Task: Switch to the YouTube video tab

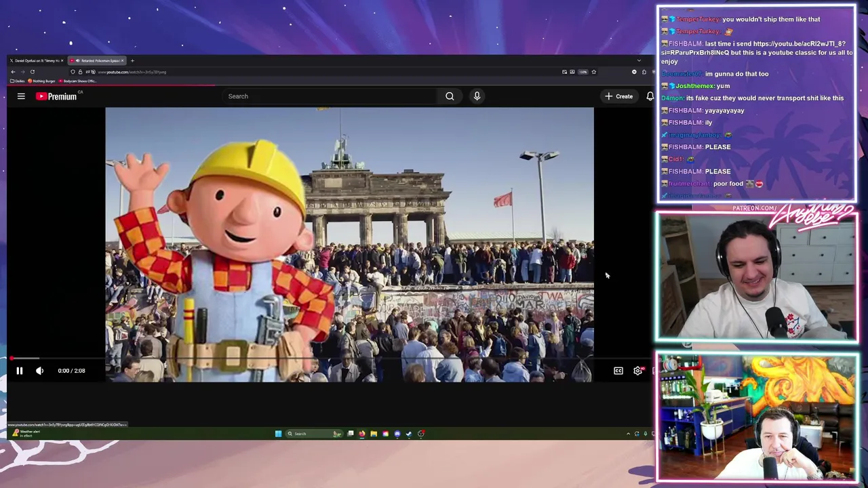Action: tap(97, 61)
